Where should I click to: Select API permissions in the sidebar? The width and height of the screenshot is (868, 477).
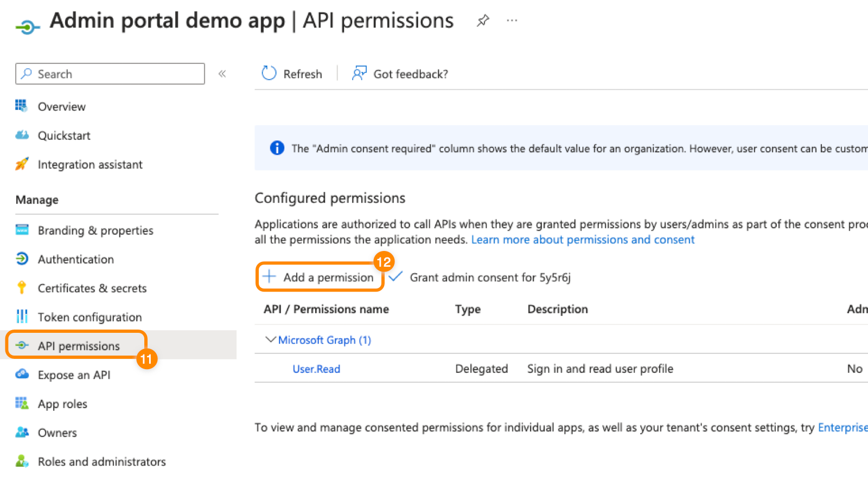click(79, 346)
